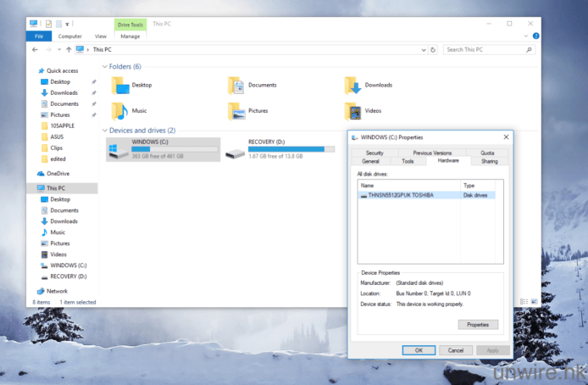Click the refresh button in address bar
The image size is (588, 385).
click(x=433, y=50)
